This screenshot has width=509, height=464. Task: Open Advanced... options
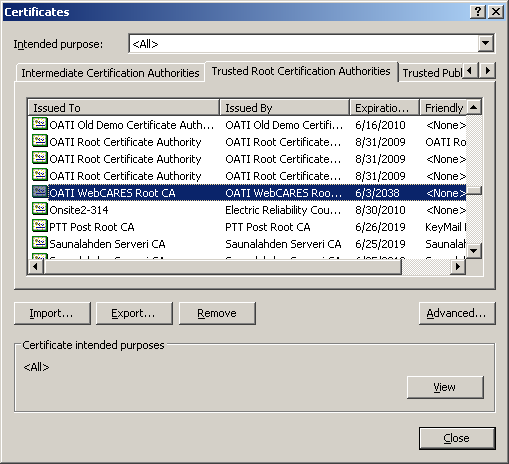coord(457,313)
